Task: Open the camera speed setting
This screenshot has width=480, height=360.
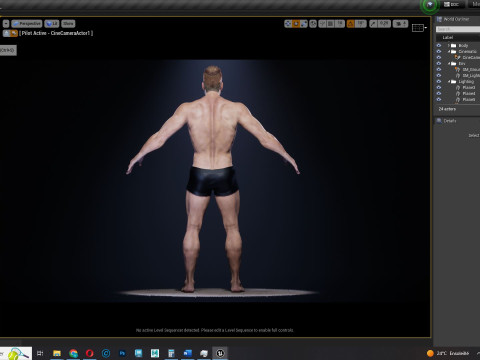Action: (400, 24)
